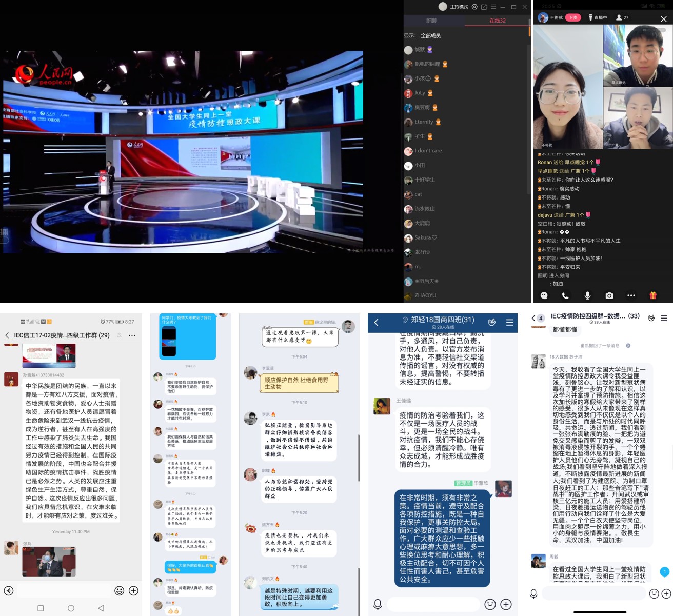673x616 pixels.
Task: Open the 显示 全部成员 filter dropdown
Action: [x=430, y=35]
